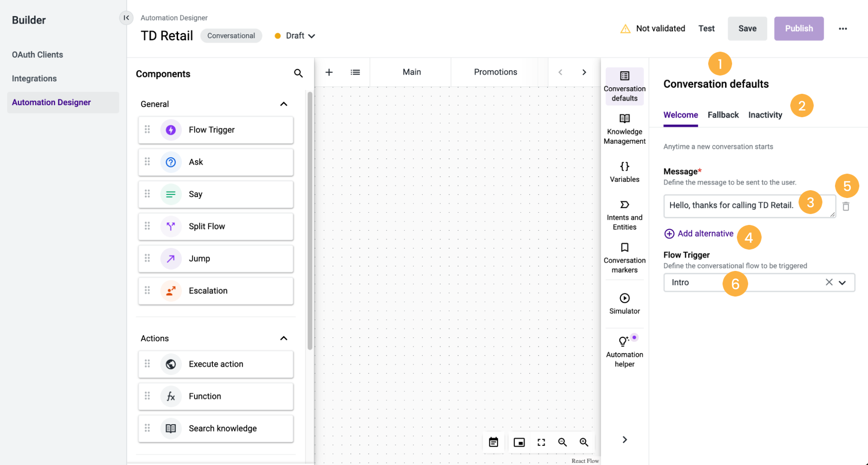Click the Save button
Image resolution: width=868 pixels, height=465 pixels.
click(747, 29)
